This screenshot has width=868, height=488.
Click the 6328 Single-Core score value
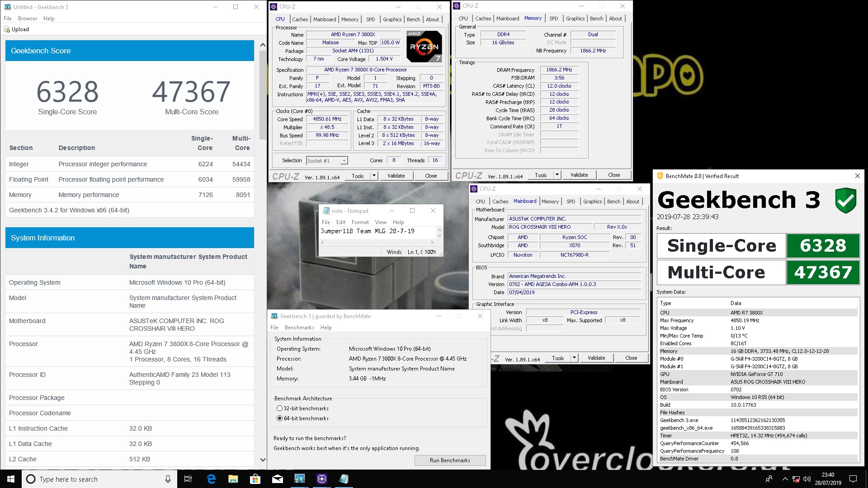pyautogui.click(x=67, y=92)
